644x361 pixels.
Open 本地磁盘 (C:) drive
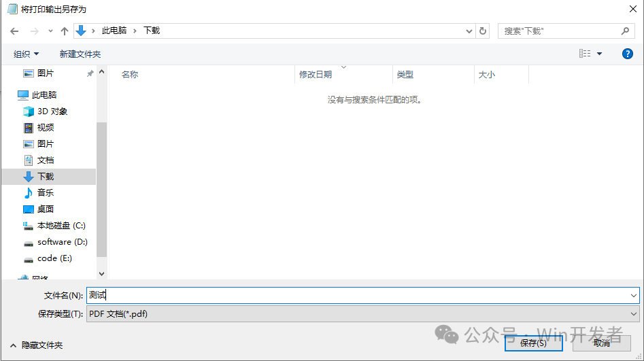coord(61,226)
